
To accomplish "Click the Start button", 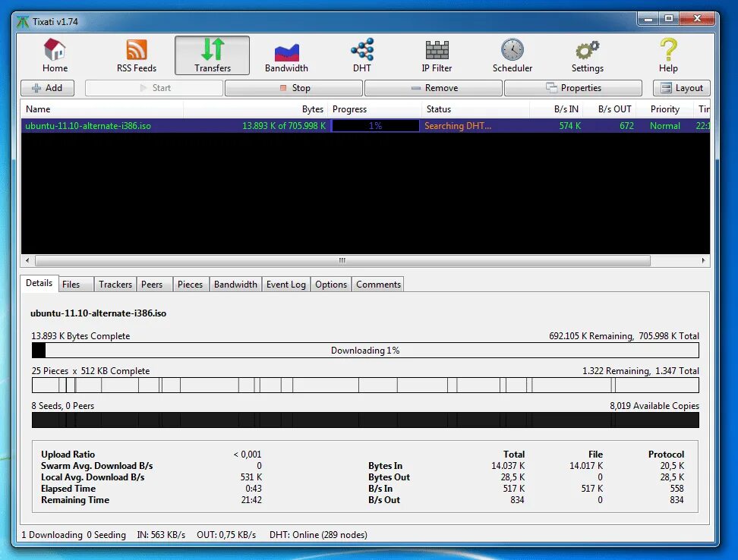I will click(154, 88).
